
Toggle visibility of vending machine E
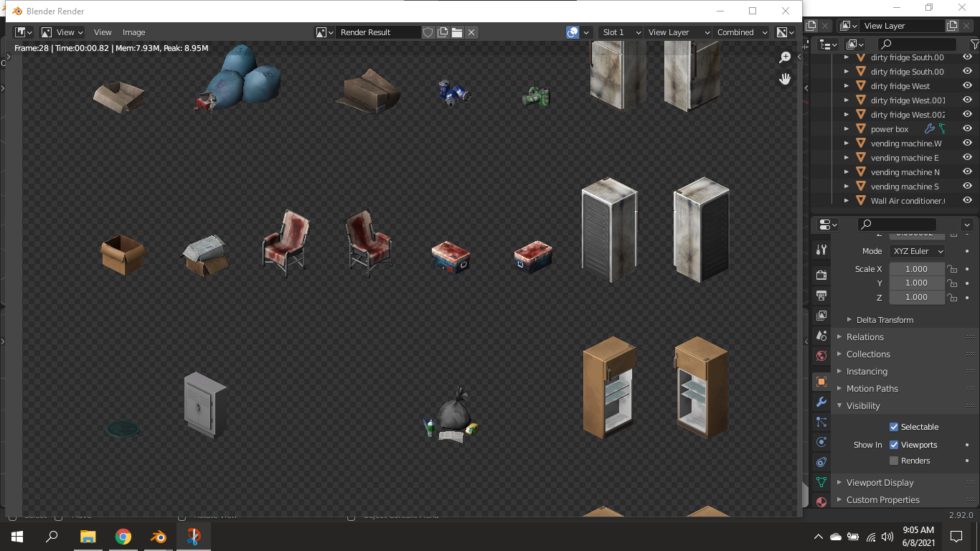point(966,157)
